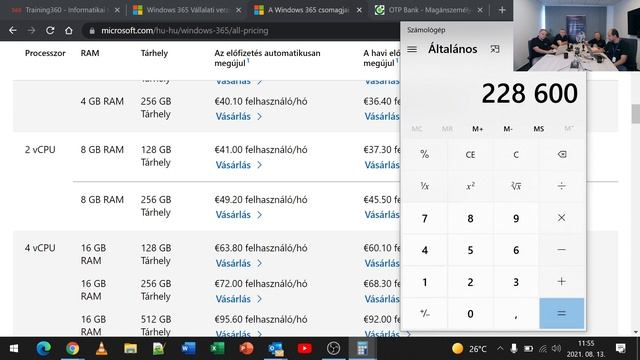640x360 pixels.
Task: Click the multiply operator key
Action: 562,218
